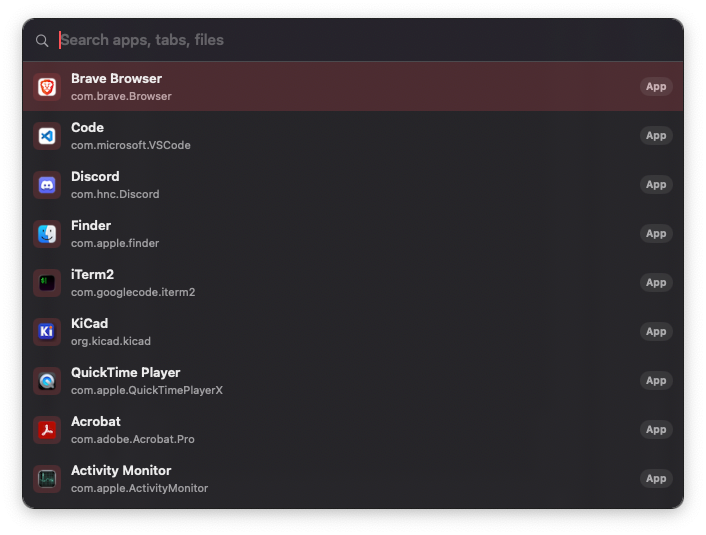706x535 pixels.
Task: Click the App badge beside Activity Monitor
Action: pyautogui.click(x=656, y=479)
